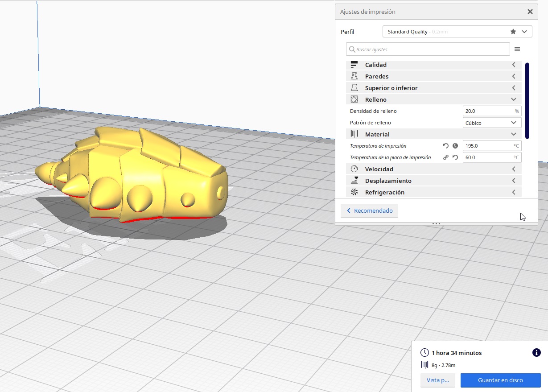This screenshot has width=548, height=392.
Task: Expand the Calidad section chevron
Action: (x=514, y=65)
